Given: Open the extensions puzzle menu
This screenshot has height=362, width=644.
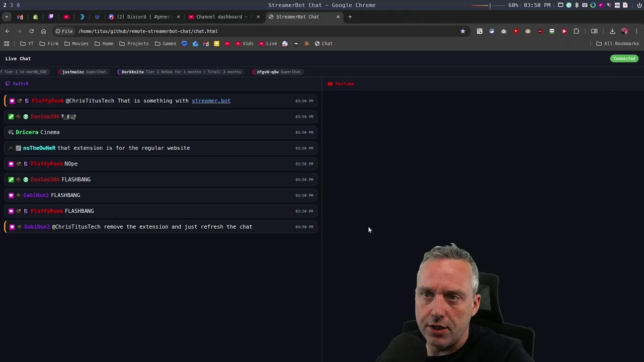Looking at the screenshot, I should click(577, 31).
